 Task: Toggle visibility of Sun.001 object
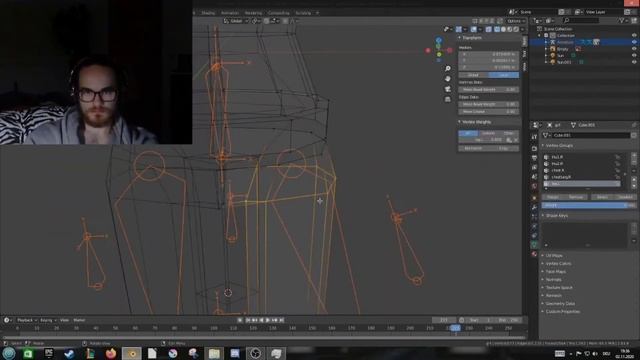point(634,62)
